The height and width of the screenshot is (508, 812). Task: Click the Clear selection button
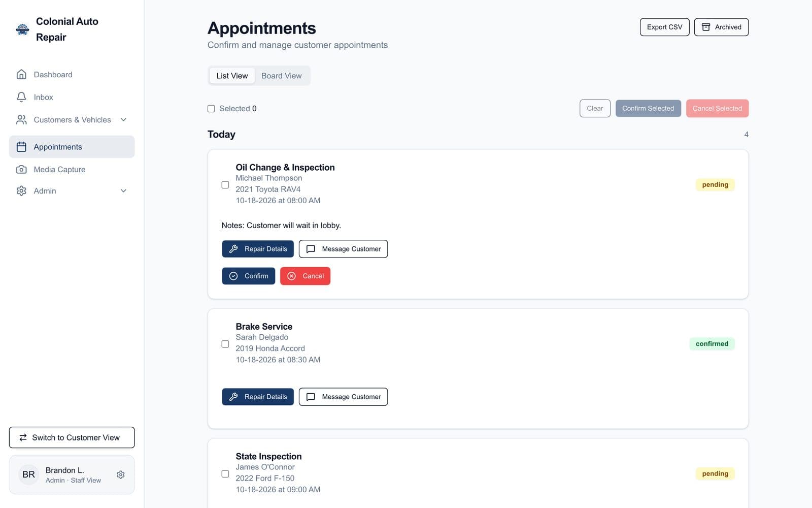[595, 108]
